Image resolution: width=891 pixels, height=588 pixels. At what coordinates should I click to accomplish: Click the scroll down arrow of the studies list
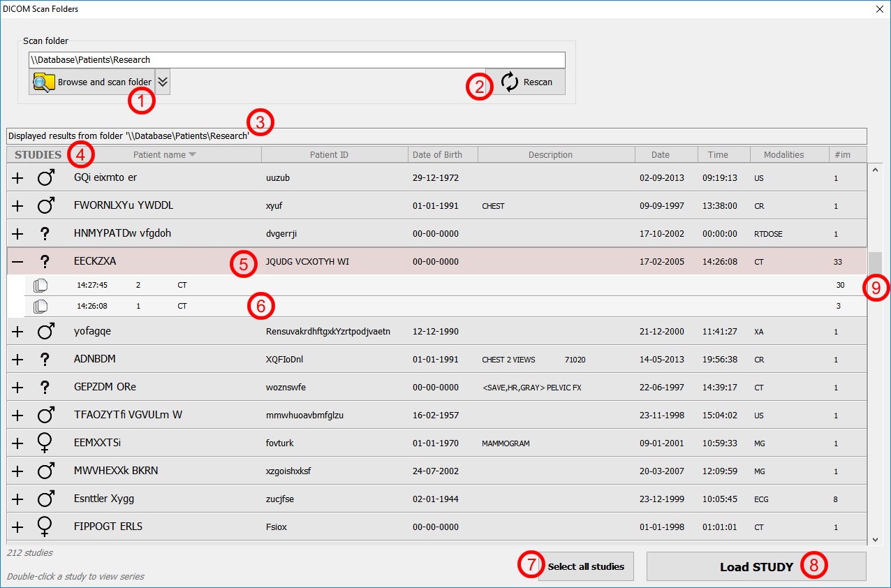tap(876, 539)
